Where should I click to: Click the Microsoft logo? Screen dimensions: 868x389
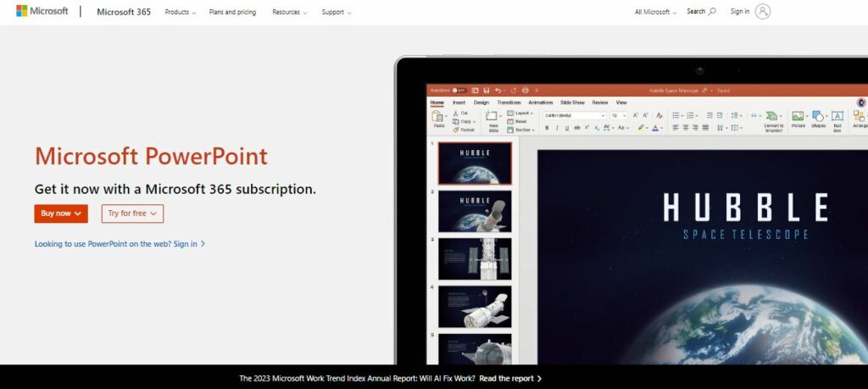42,11
